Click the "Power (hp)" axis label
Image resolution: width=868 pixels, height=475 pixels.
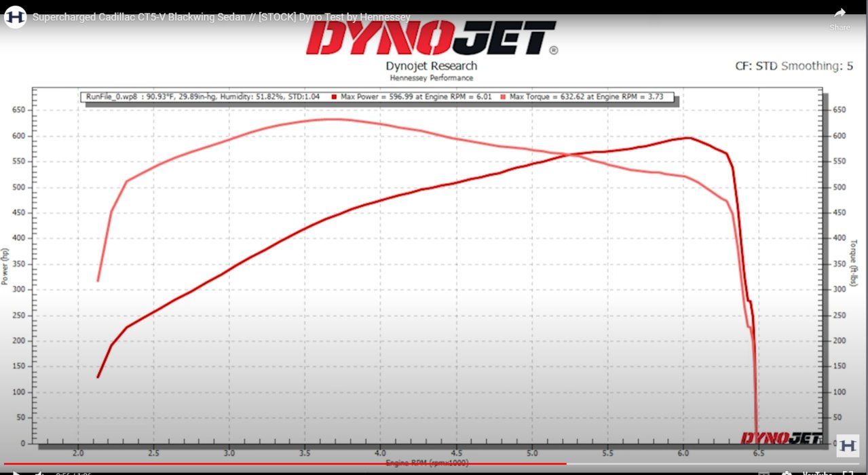click(5, 266)
